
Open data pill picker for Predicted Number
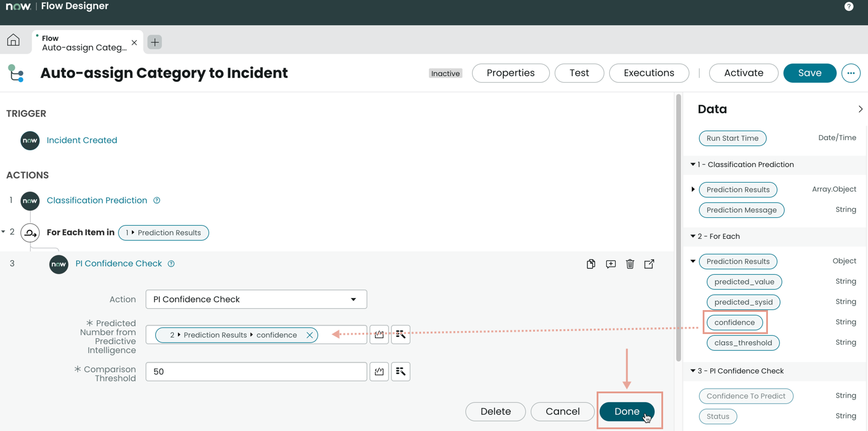coord(401,335)
